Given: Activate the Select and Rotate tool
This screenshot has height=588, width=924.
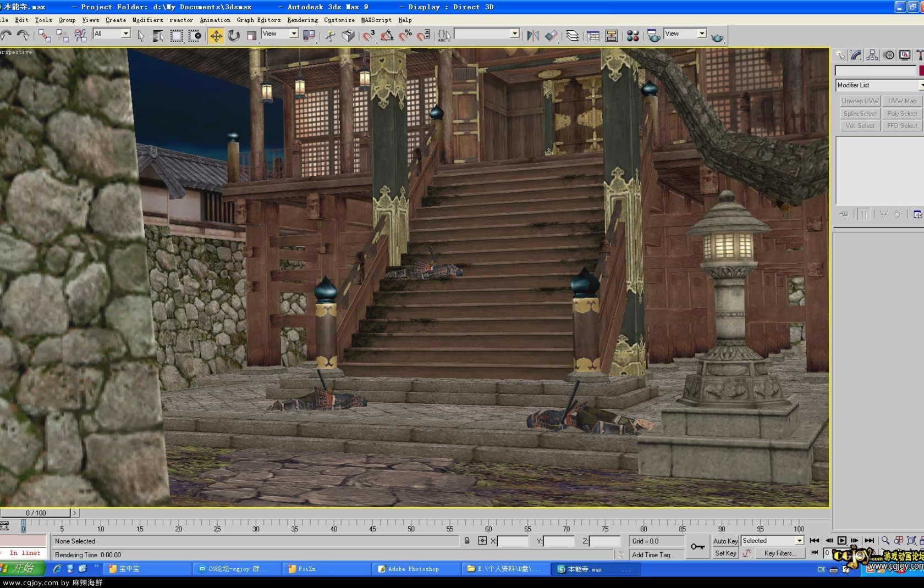Looking at the screenshot, I should point(234,36).
